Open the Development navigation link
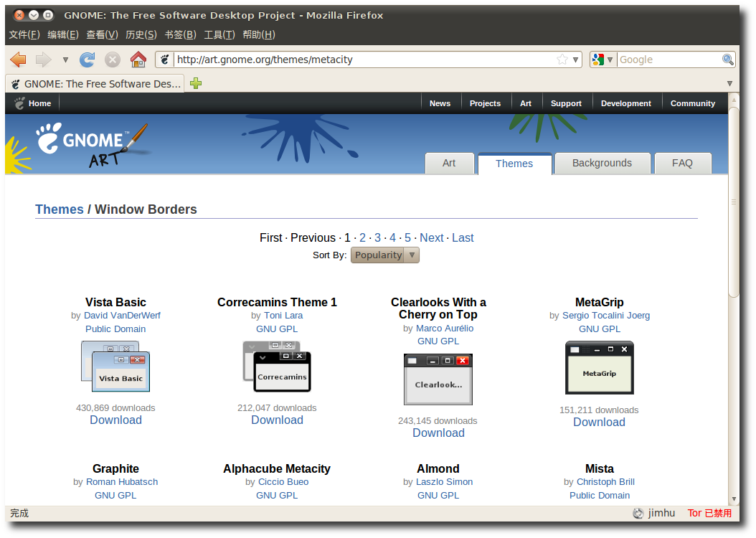756x538 pixels. [x=626, y=103]
